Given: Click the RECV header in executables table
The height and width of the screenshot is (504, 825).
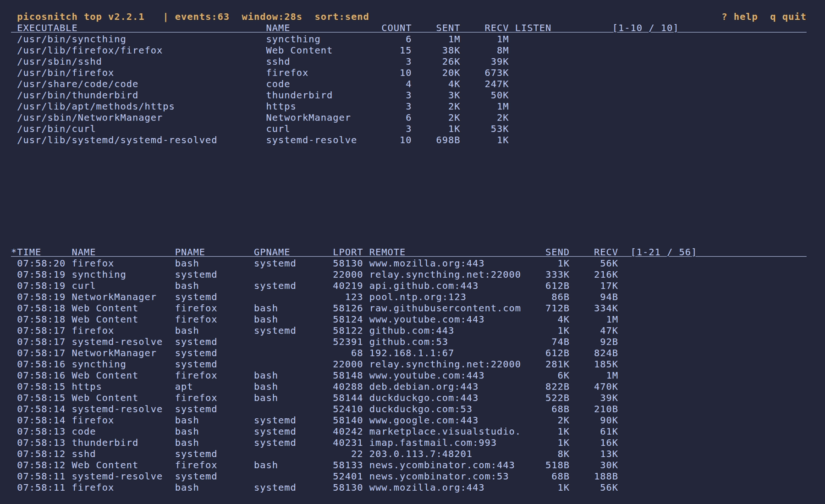Looking at the screenshot, I should (496, 28).
